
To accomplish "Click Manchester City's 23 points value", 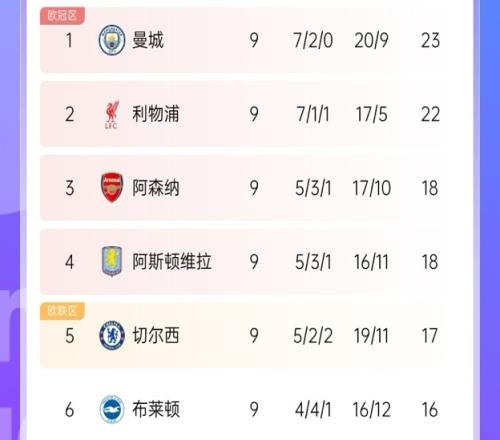I will pyautogui.click(x=430, y=40).
